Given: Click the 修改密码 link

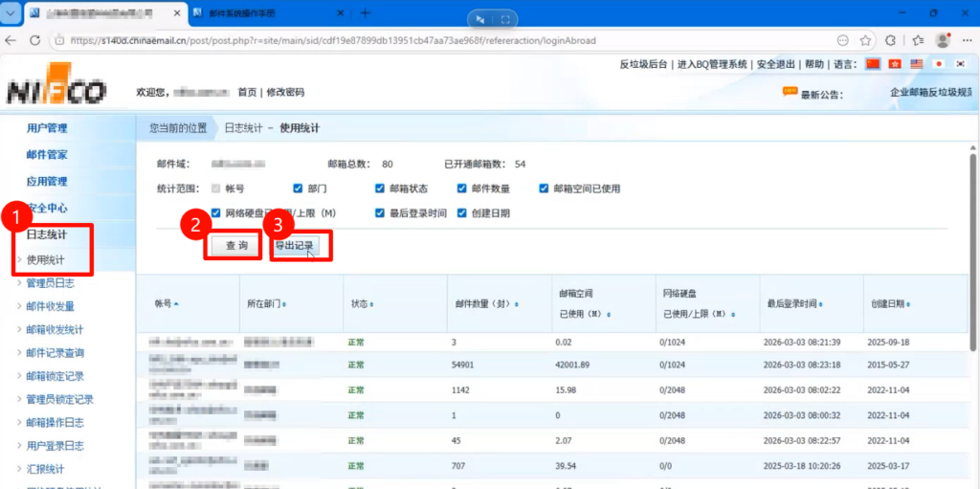Looking at the screenshot, I should click(285, 92).
